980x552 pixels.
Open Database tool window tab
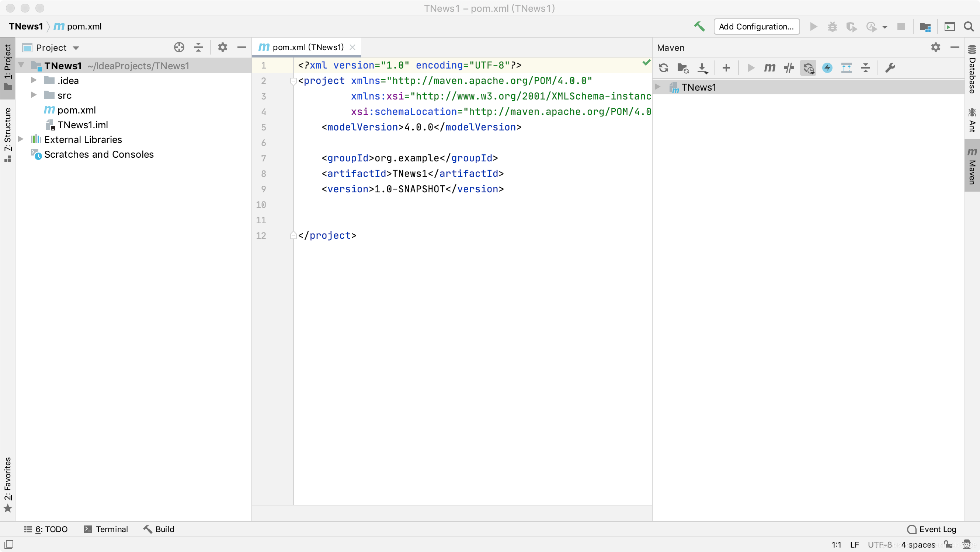coord(972,69)
